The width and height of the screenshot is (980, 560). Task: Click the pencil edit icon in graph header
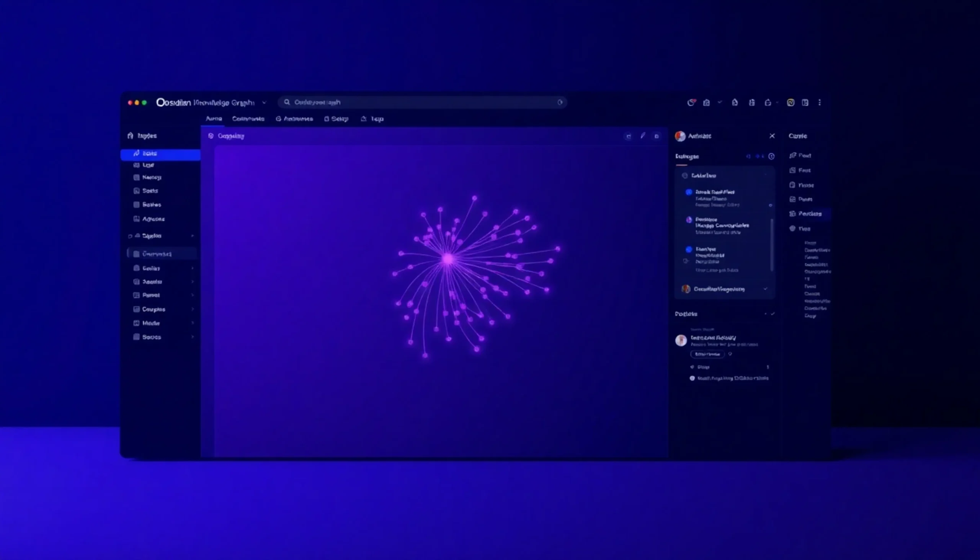pyautogui.click(x=643, y=136)
